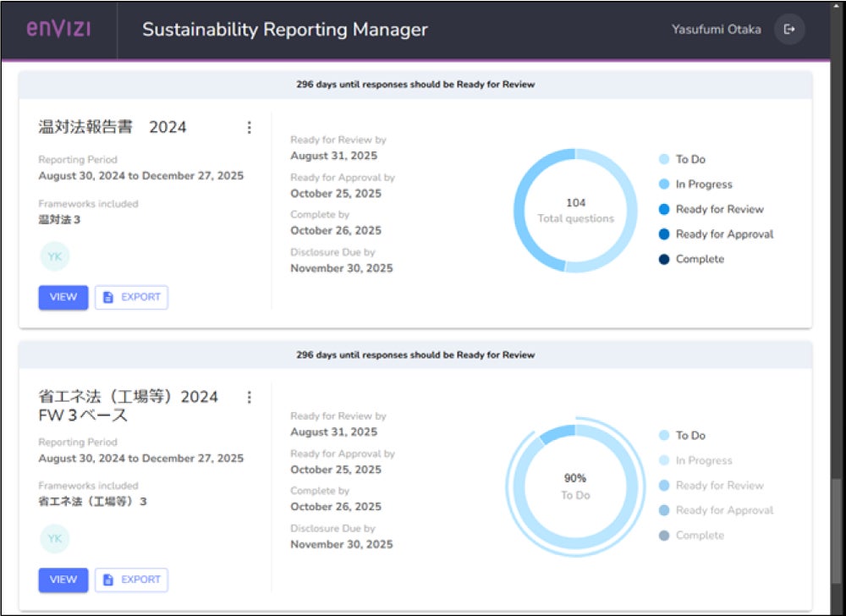The height and width of the screenshot is (616, 846).
Task: Click the 104 Total questions donut chart
Action: 575,211
